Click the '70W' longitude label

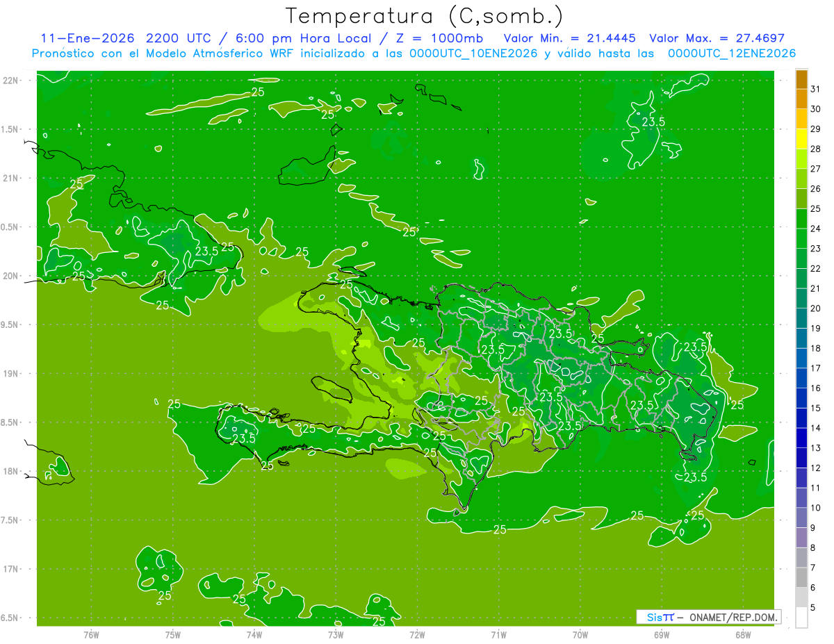click(580, 636)
